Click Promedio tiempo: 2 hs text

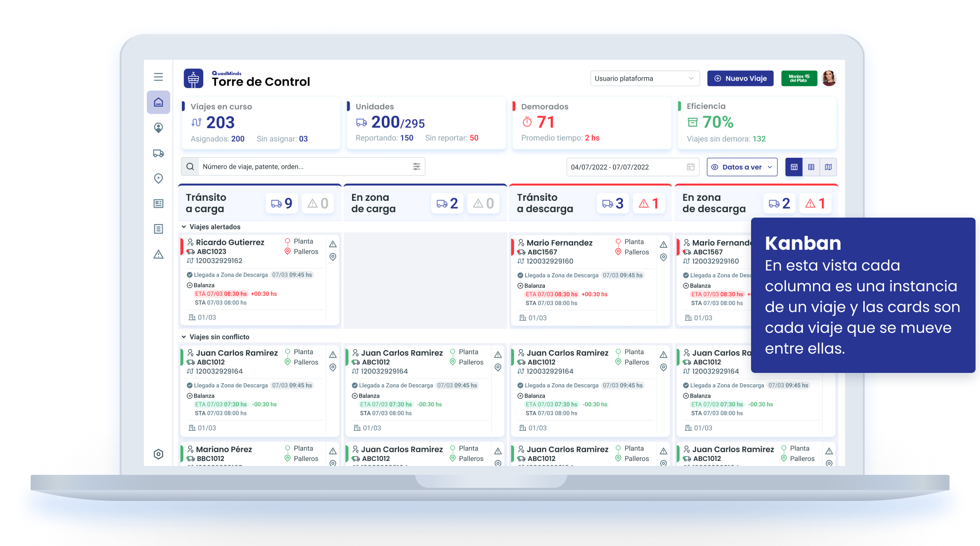tap(560, 138)
